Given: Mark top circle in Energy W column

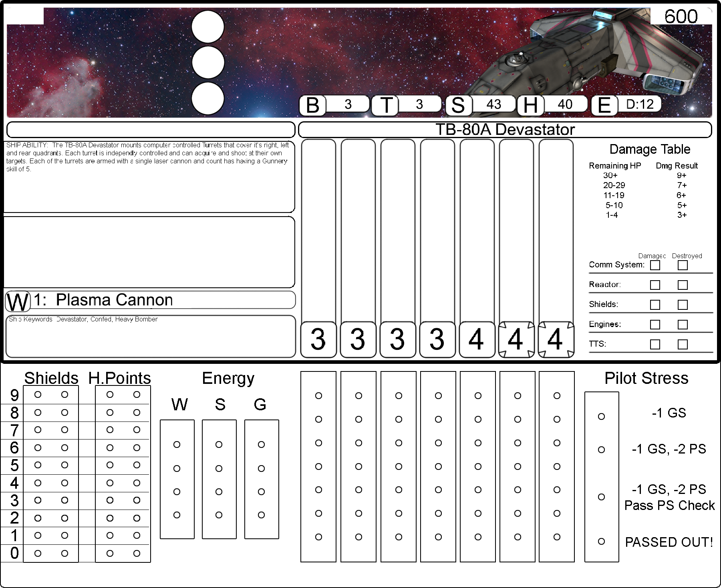Looking at the screenshot, I should [x=177, y=444].
